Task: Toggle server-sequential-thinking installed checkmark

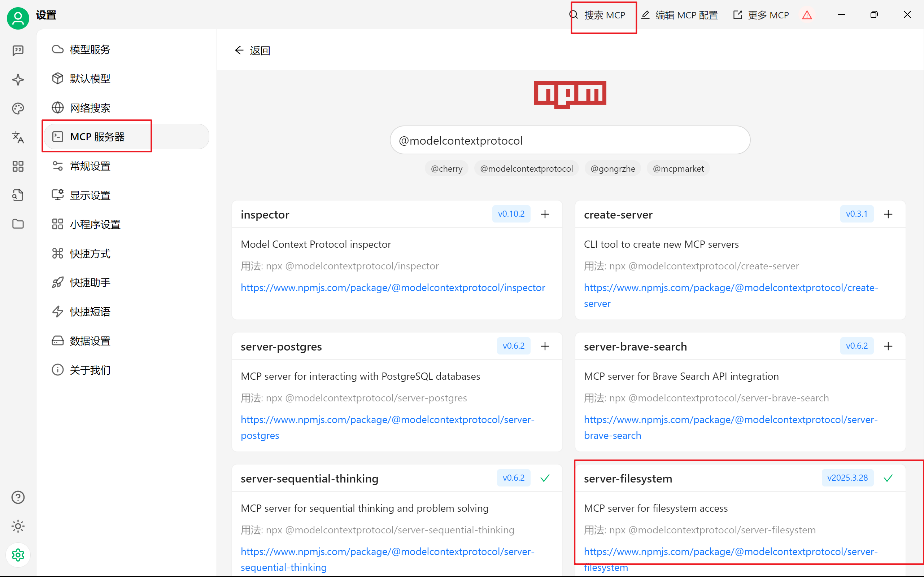Action: click(x=545, y=478)
